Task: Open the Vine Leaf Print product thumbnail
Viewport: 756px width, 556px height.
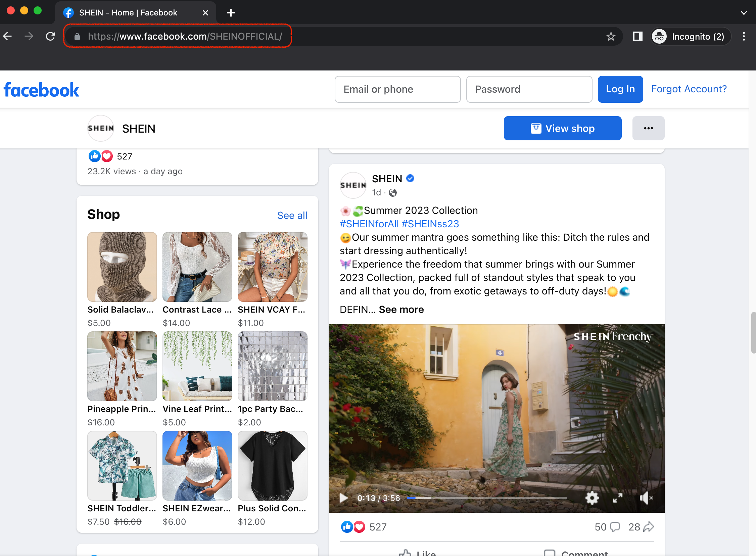Action: pos(197,366)
